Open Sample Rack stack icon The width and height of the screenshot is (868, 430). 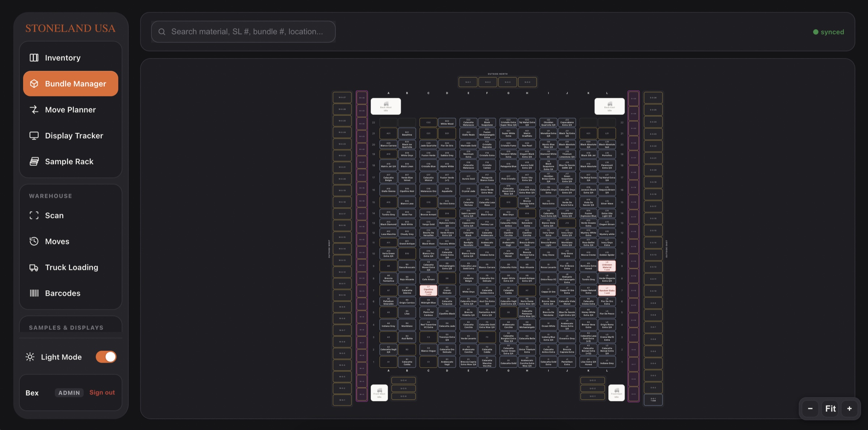tap(34, 161)
